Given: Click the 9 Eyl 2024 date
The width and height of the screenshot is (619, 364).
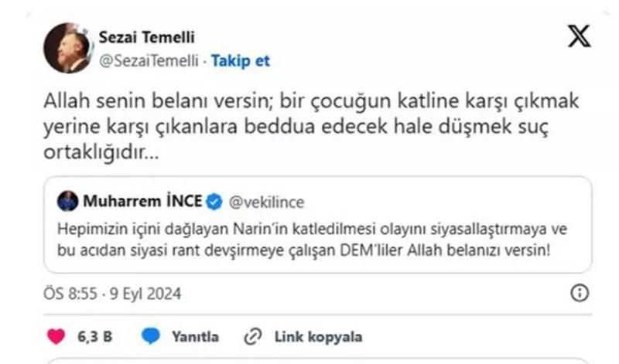Looking at the screenshot, I should pos(145,294).
